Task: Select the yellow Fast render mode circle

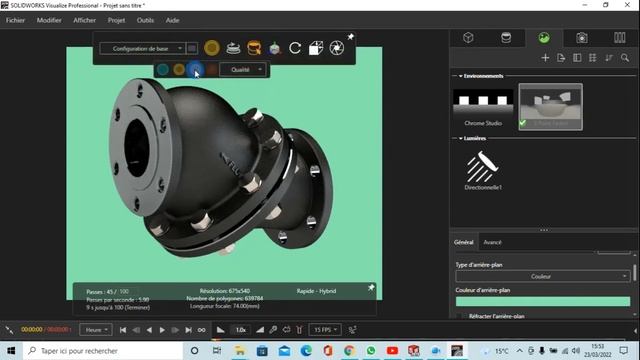Action: (179, 70)
